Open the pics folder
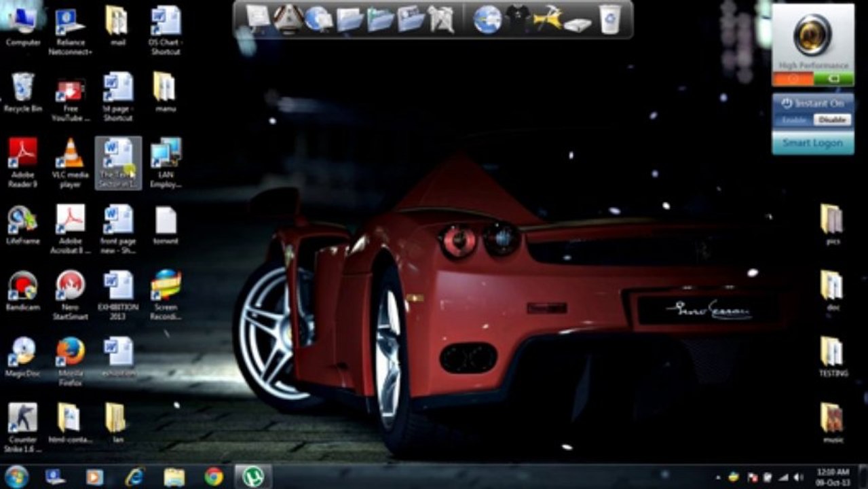 click(832, 224)
